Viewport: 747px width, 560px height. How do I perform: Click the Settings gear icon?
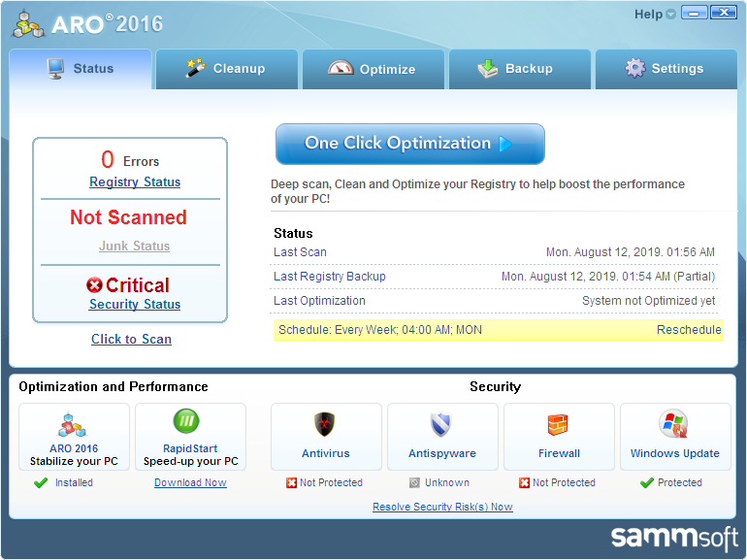pos(635,68)
